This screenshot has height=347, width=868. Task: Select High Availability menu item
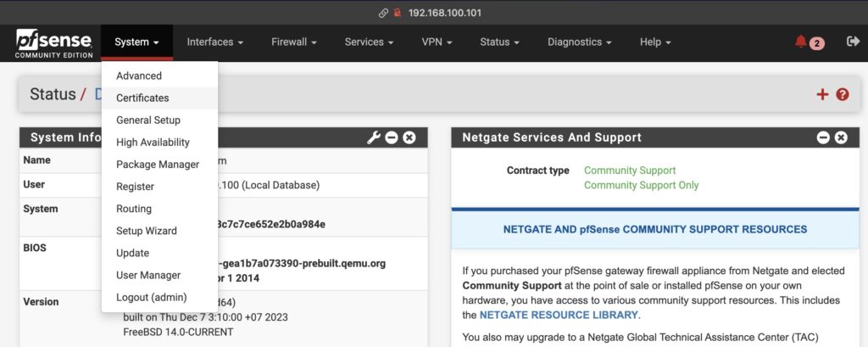(x=159, y=143)
